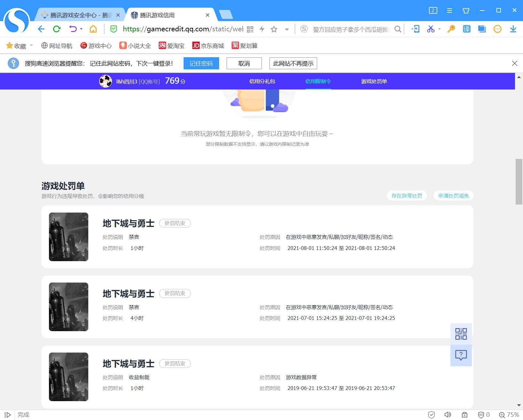523x420 pixels.
Task: Bookmark this page with star icon
Action: point(274,29)
